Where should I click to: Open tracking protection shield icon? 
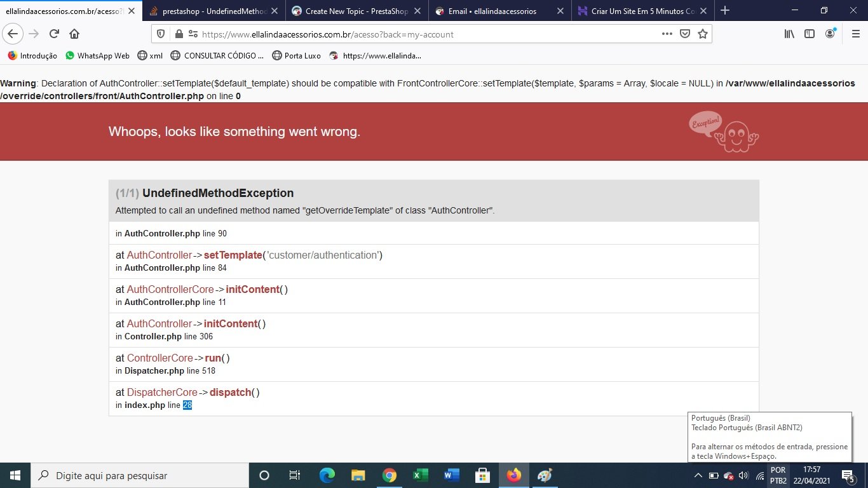point(161,34)
